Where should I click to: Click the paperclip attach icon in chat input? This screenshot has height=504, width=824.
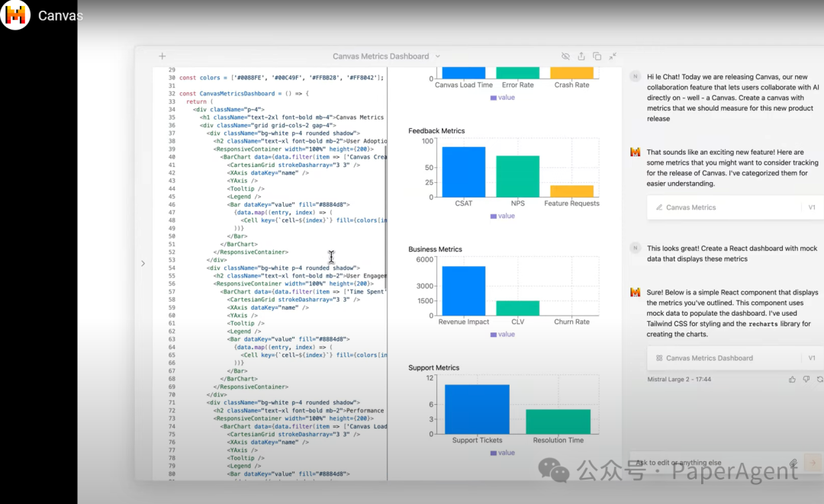pos(793,463)
